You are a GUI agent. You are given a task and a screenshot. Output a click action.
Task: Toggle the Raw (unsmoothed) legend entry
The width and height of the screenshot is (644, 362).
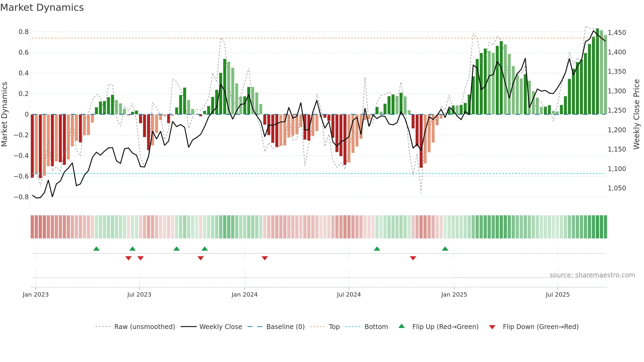click(135, 327)
